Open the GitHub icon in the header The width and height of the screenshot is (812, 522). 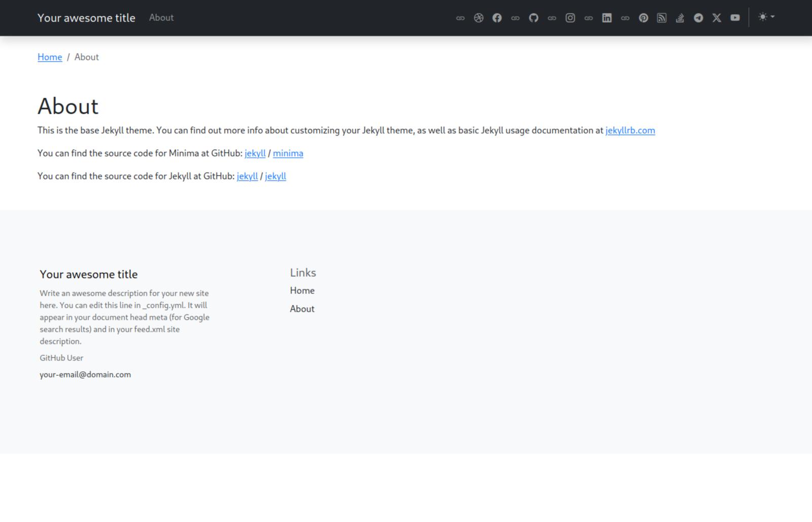[533, 18]
